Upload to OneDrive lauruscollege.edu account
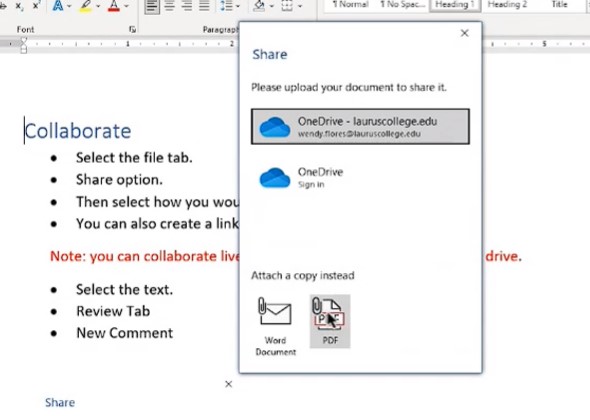590x420 pixels. click(360, 126)
